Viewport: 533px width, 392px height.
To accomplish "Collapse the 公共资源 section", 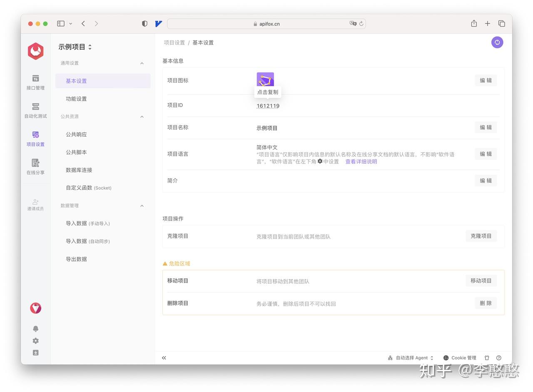I will coord(142,117).
